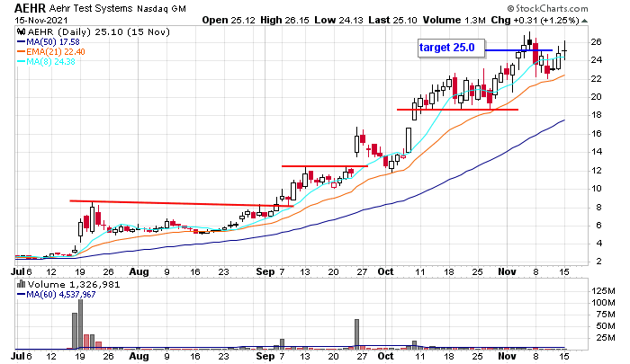Click the Last 25.10 value

[x=392, y=20]
